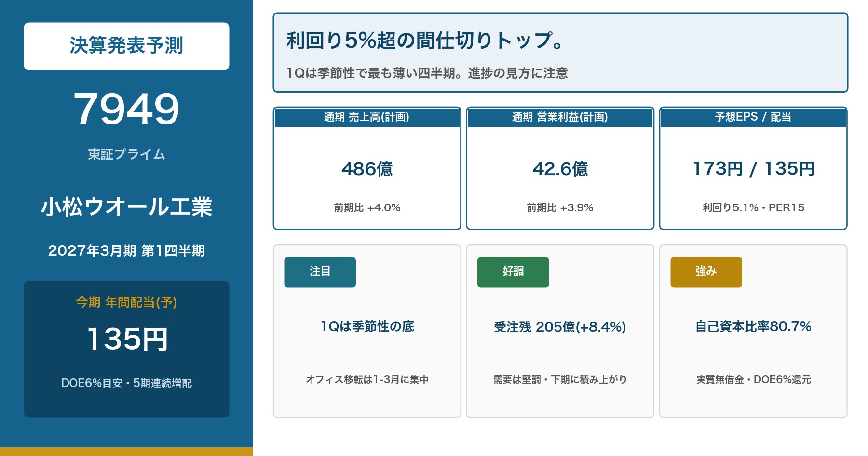Viewport: 868px width, 456px height.
Task: Click the 注目 tag badge
Action: click(320, 272)
